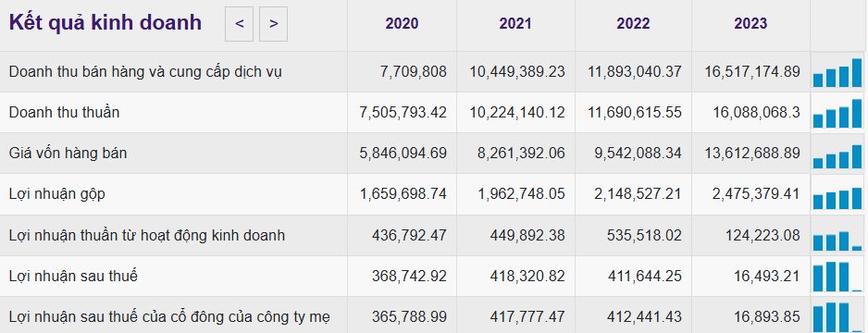
Task: Select the 2022 column header
Action: point(633,23)
